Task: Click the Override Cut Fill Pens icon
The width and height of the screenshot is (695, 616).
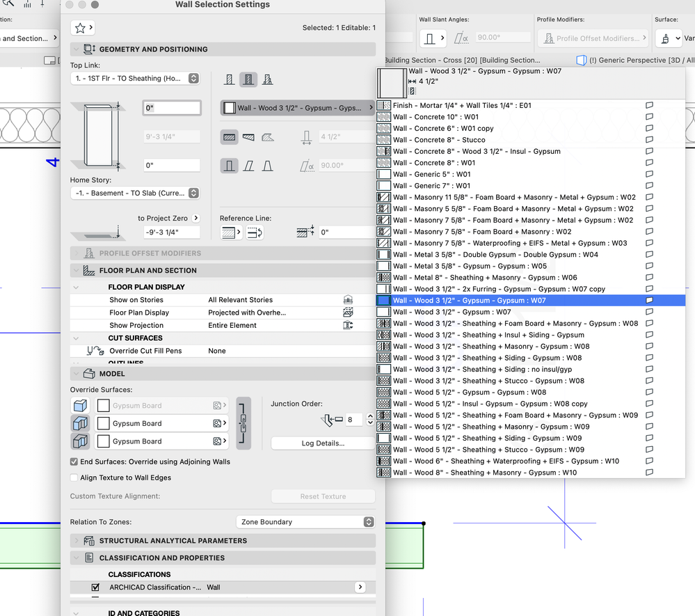Action: (x=95, y=351)
